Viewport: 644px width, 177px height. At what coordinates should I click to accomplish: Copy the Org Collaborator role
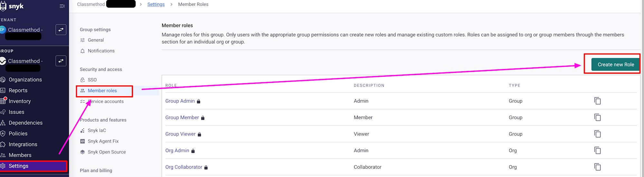point(597,167)
